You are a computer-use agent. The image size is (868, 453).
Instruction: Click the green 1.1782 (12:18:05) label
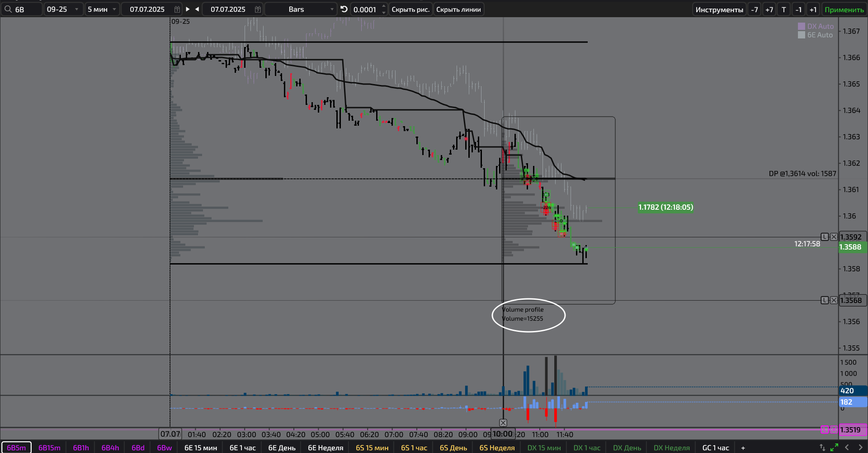click(665, 207)
